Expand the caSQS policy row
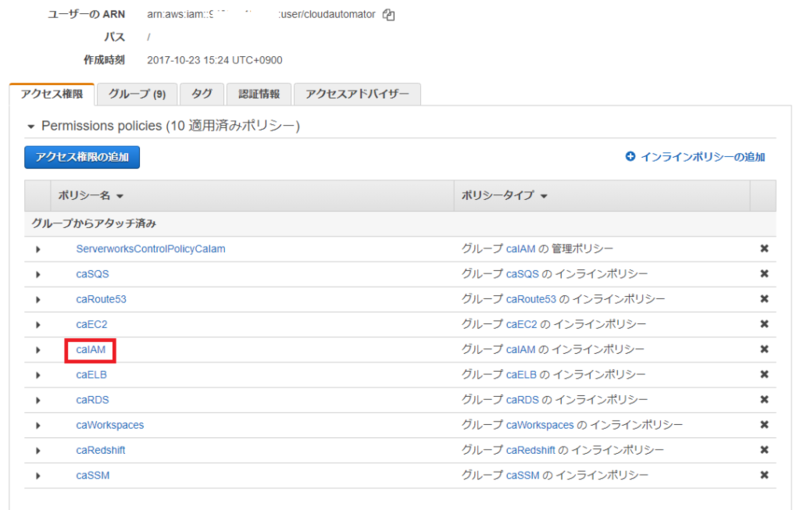 38,274
